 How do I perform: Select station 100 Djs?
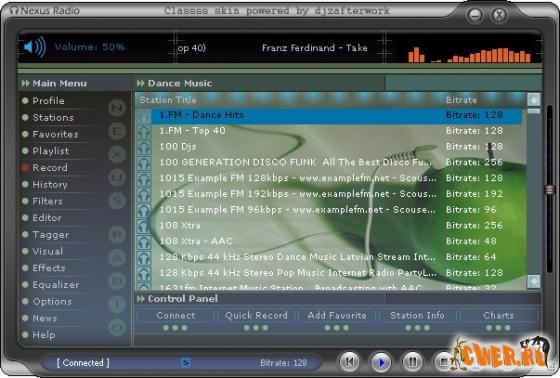(329, 147)
